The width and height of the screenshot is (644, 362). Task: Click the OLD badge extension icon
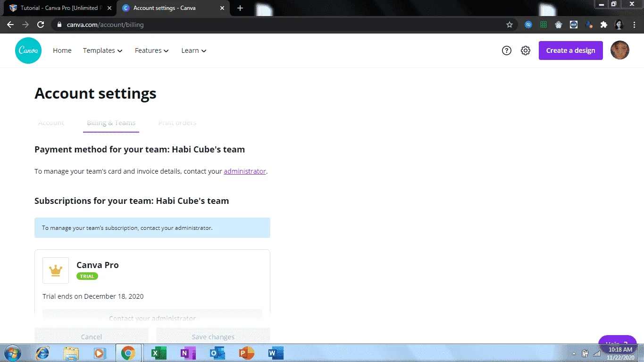574,25
